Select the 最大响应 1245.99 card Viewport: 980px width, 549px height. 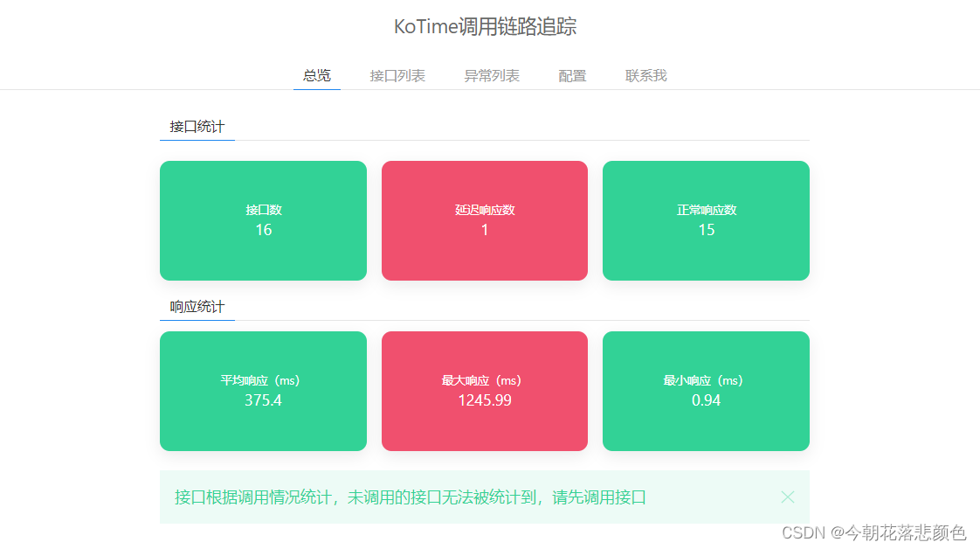tap(485, 391)
